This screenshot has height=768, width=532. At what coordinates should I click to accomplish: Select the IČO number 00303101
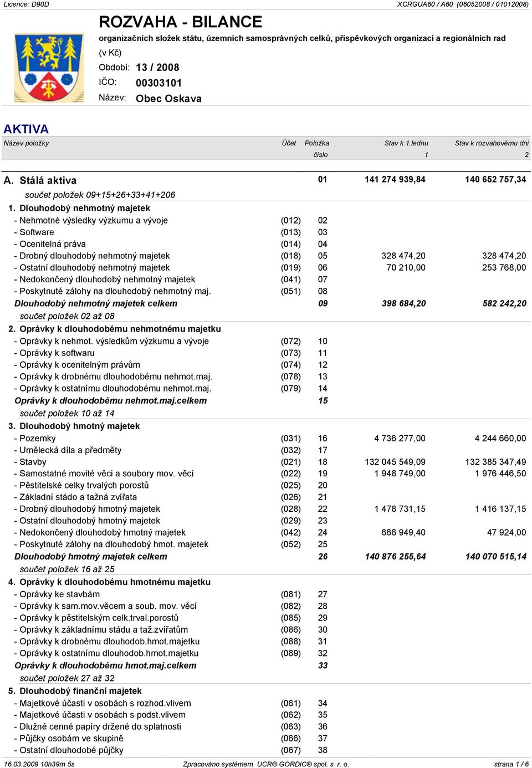(x=158, y=83)
